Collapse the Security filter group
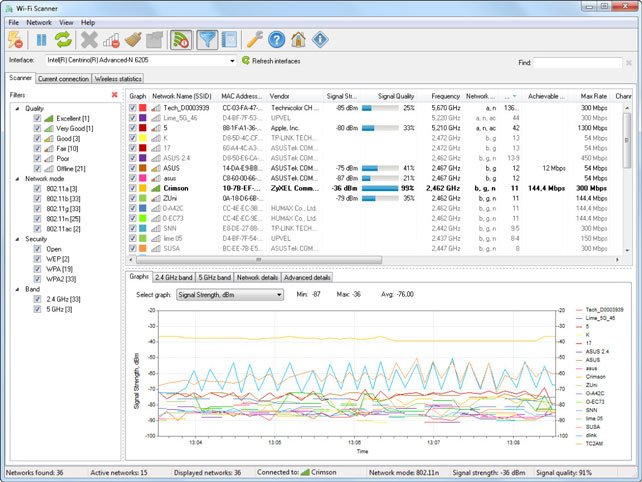642x482 pixels. click(x=17, y=239)
